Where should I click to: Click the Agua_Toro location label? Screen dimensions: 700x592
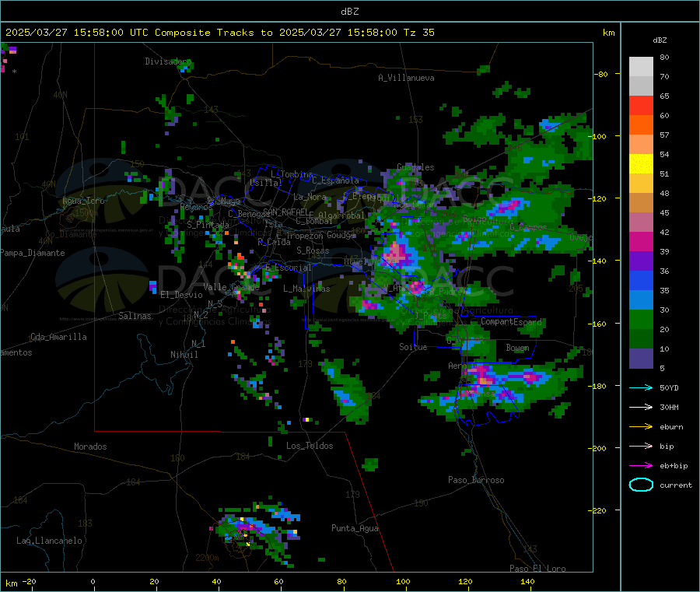click(83, 201)
